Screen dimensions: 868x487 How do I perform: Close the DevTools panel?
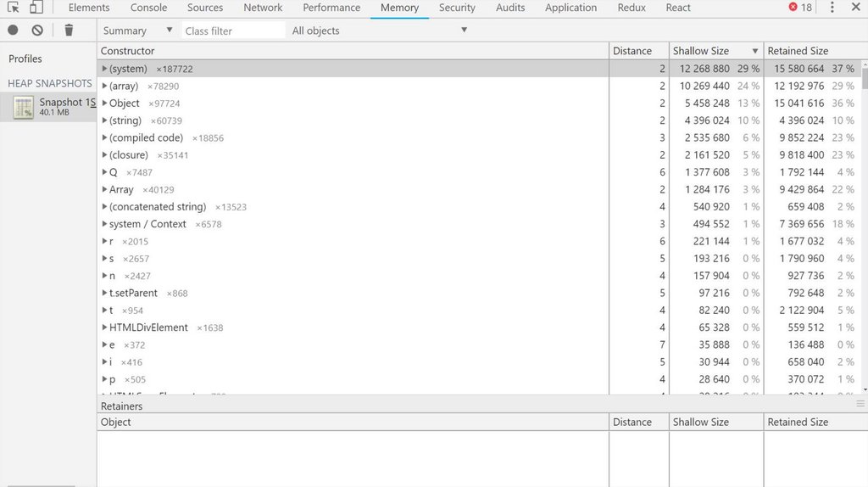856,7
